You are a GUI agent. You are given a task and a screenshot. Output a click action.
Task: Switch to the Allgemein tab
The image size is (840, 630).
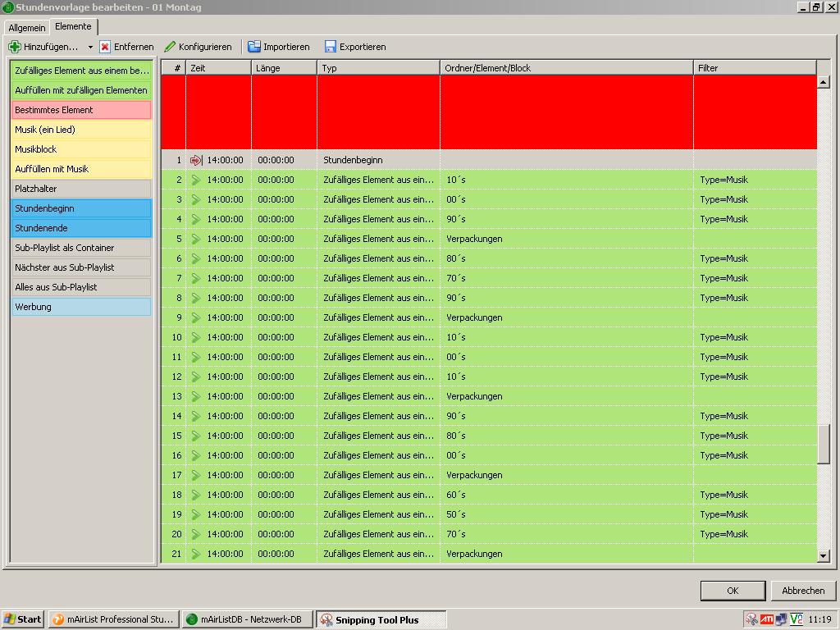click(x=27, y=28)
